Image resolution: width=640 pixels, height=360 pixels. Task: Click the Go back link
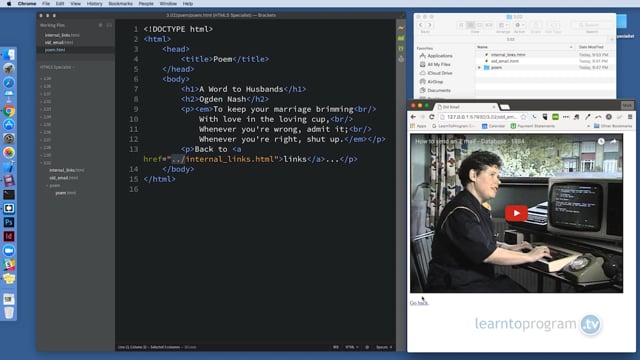(419, 302)
